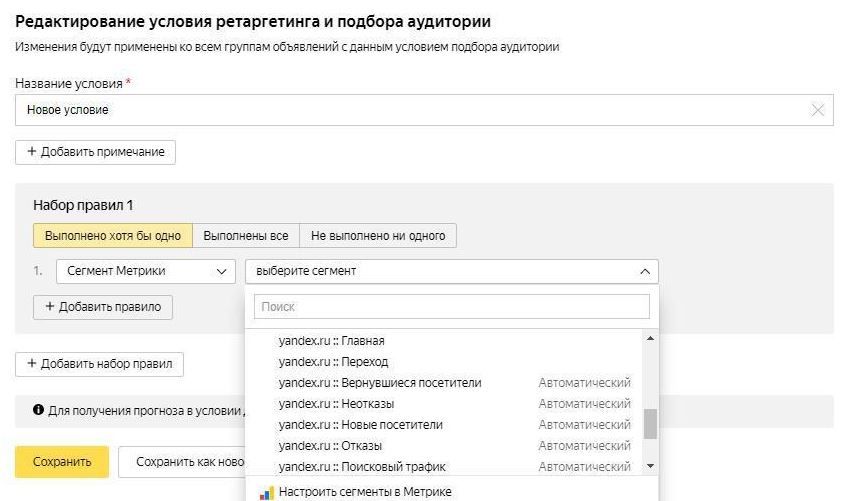The image size is (858, 501).
Task: Click the info icon in forecast notice
Action: click(x=38, y=410)
